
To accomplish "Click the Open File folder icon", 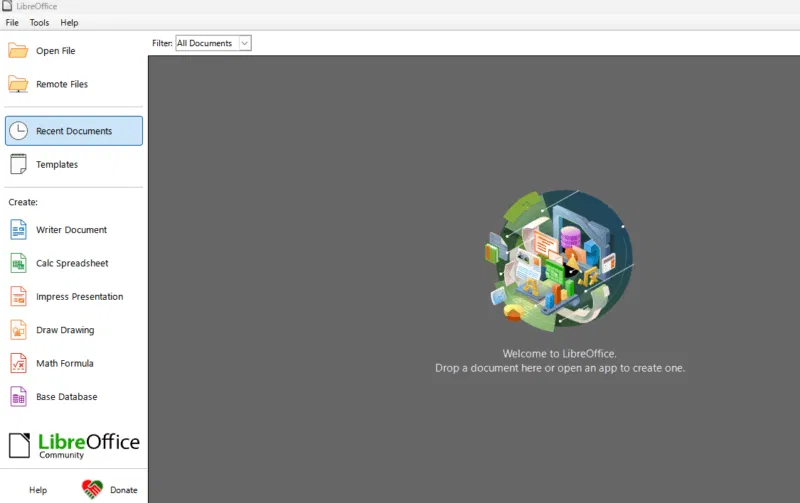I will pyautogui.click(x=18, y=51).
